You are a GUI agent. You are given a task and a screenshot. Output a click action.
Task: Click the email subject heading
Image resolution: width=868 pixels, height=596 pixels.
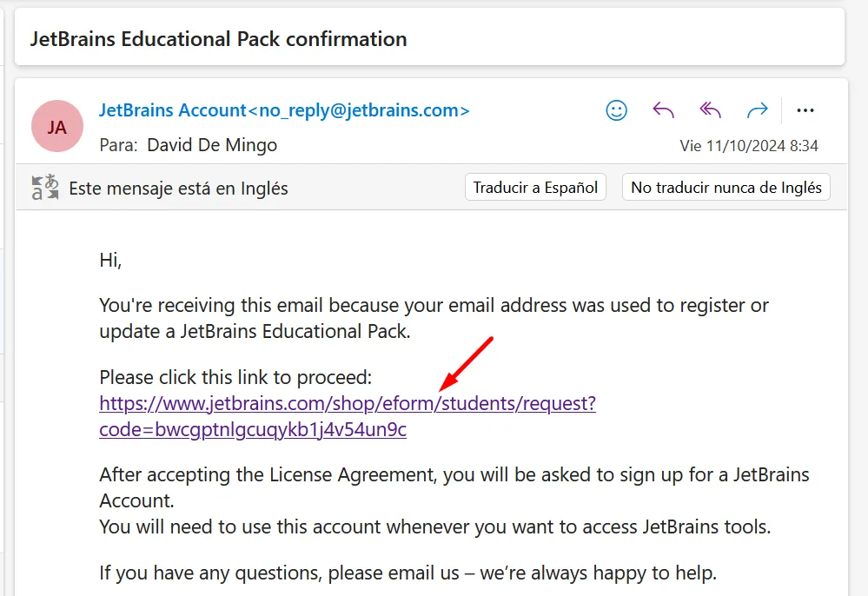coord(218,39)
